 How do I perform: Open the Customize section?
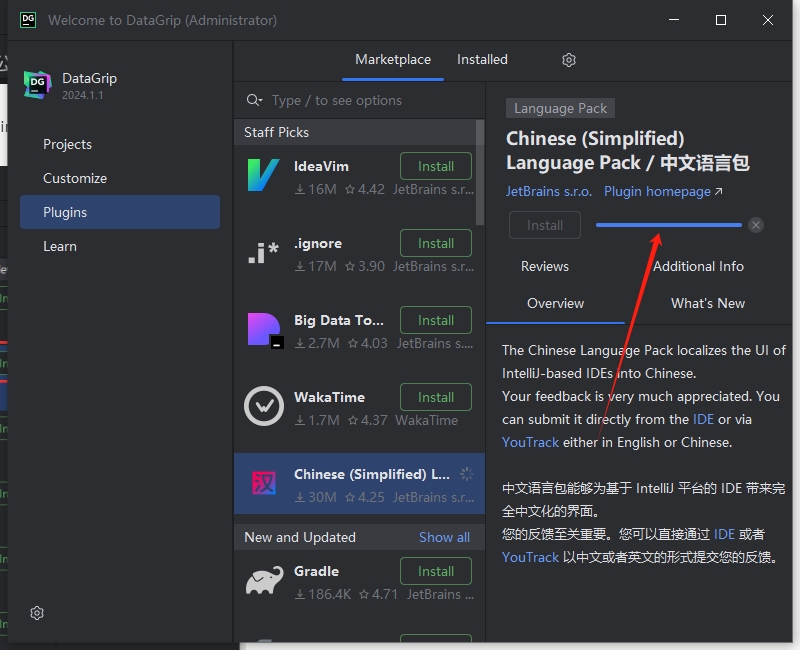pyautogui.click(x=120, y=178)
